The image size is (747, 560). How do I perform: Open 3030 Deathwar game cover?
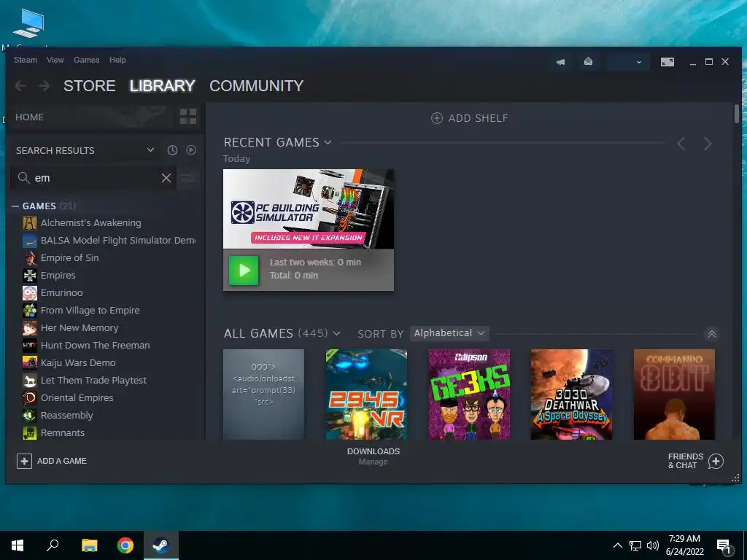[x=572, y=394]
